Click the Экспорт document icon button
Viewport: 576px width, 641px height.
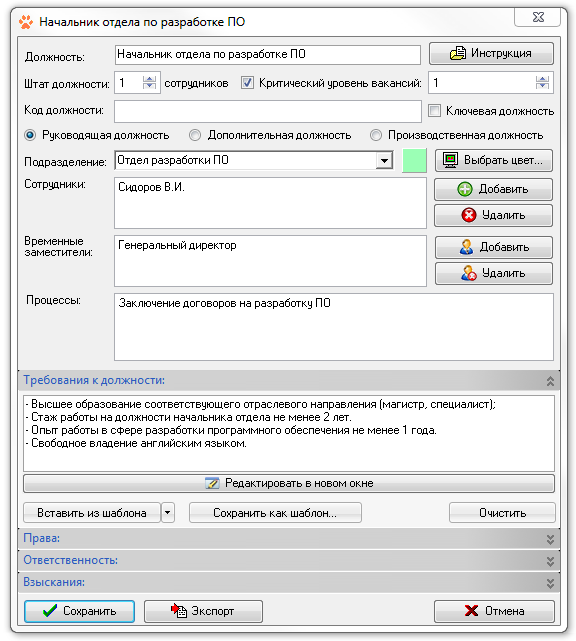click(x=203, y=611)
